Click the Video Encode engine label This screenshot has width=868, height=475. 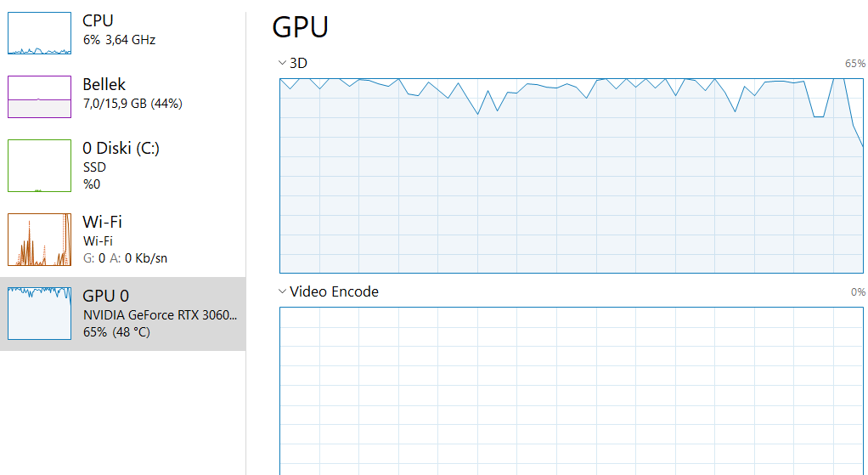pyautogui.click(x=334, y=291)
